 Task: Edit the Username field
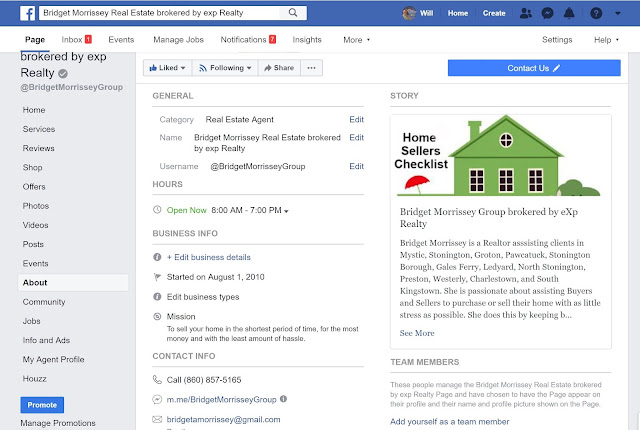tap(356, 166)
